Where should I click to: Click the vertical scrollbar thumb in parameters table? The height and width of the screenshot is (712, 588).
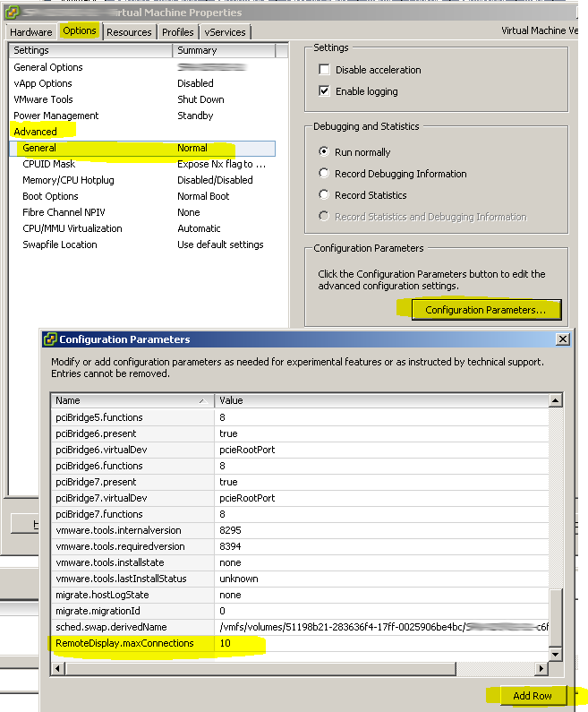pos(555,617)
